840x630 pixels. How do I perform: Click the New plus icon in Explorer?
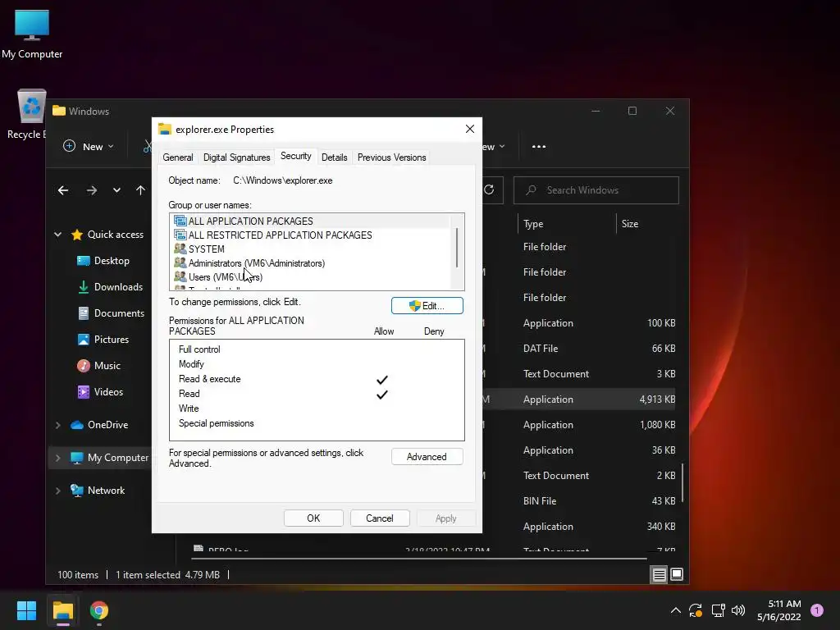click(x=69, y=146)
